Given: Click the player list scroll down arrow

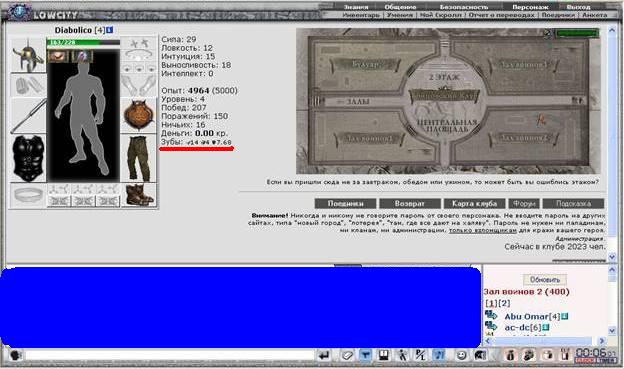Looking at the screenshot, I should [x=612, y=331].
